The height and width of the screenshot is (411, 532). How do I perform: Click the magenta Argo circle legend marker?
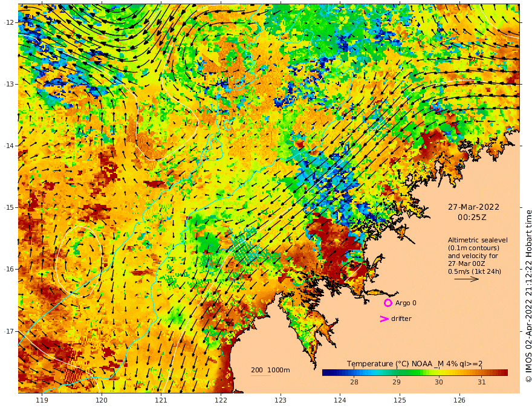coord(388,303)
